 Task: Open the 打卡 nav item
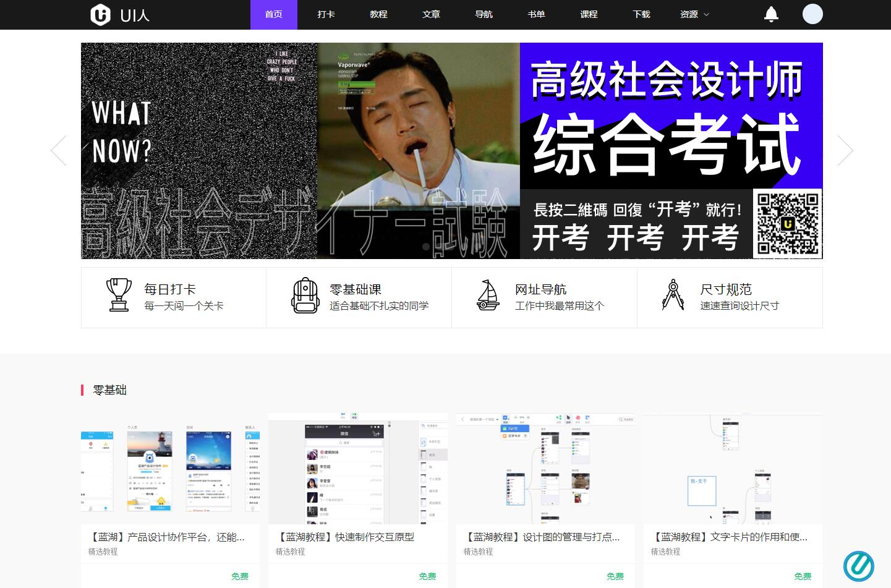point(326,14)
